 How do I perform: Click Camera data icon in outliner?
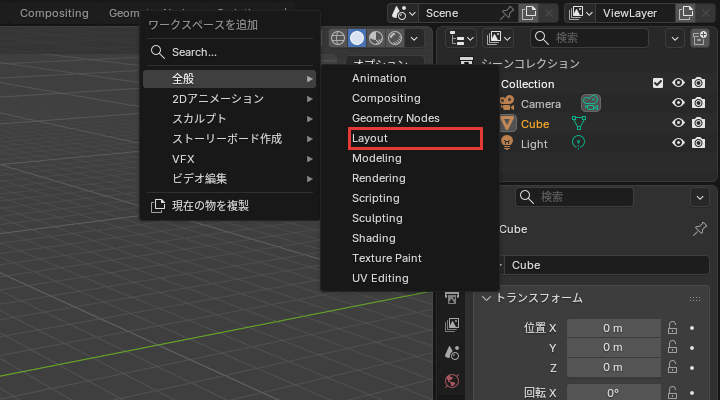pos(591,103)
